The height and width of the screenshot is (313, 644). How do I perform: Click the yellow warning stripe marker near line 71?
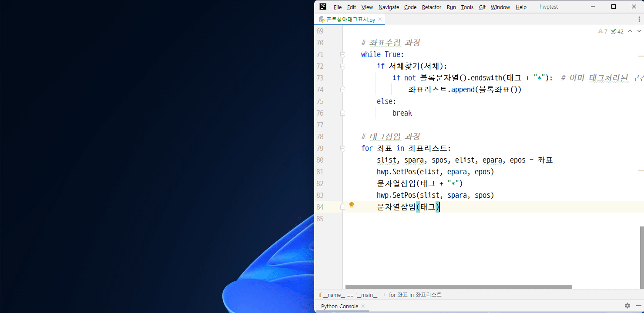(x=641, y=56)
